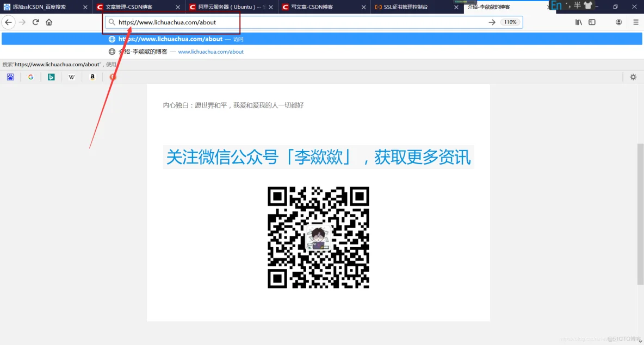Image resolution: width=644 pixels, height=345 pixels.
Task: Open the Library bookshelf icon
Action: 578,22
